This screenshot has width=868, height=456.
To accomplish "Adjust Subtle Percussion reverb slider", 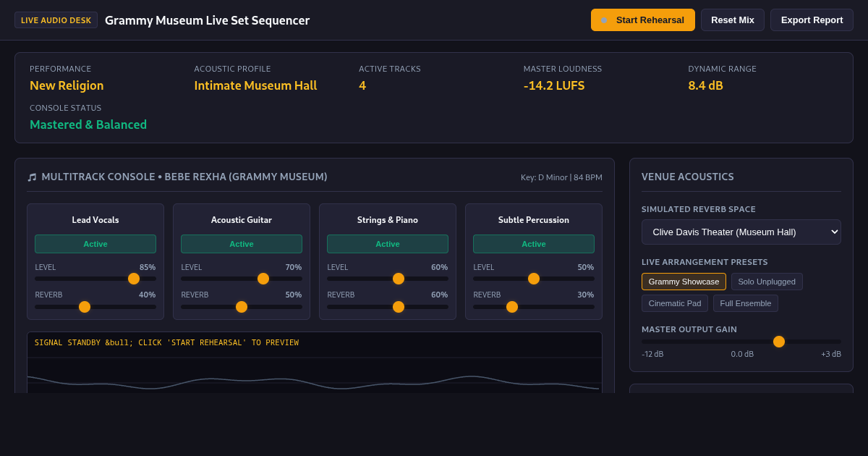I will pyautogui.click(x=534, y=307).
